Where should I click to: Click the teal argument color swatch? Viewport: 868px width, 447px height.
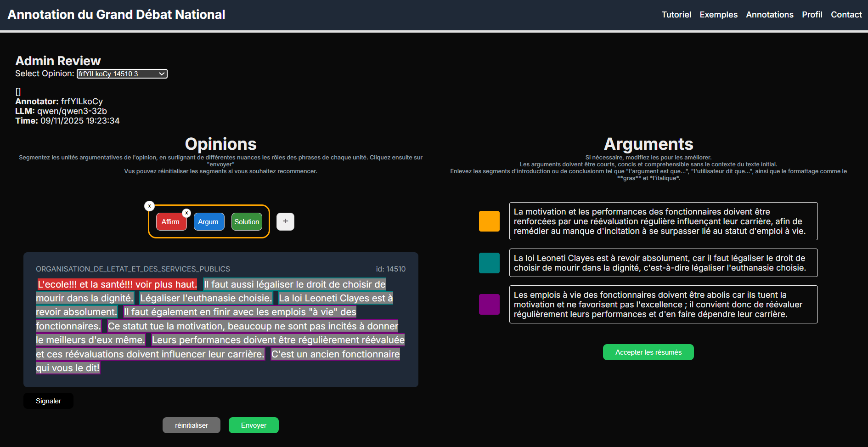tap(489, 263)
